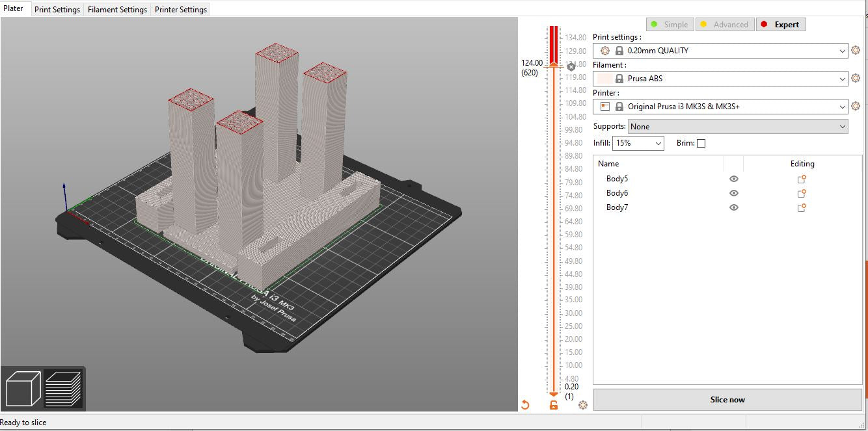This screenshot has height=431, width=868.
Task: Open the Prusa ABS filament dropdown
Action: tap(843, 79)
